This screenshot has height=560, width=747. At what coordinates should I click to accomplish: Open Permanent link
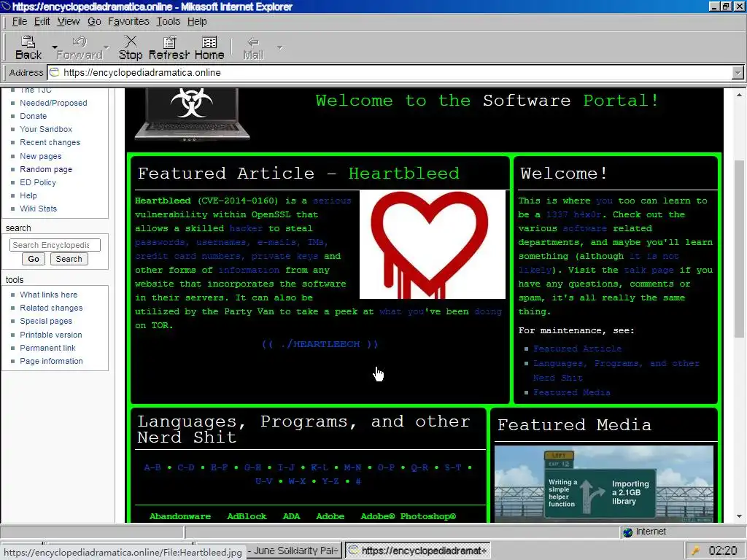pos(47,348)
